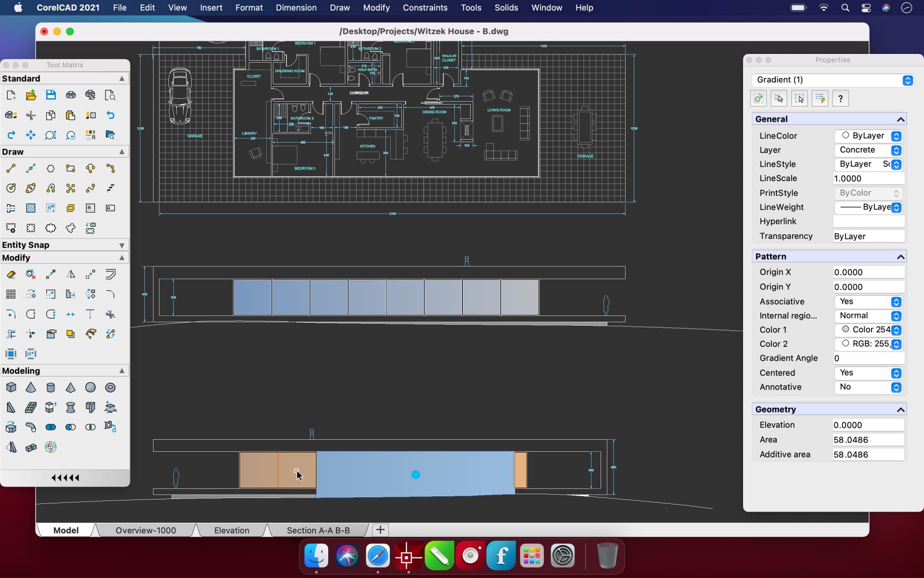Click the Hyperlink input field

click(869, 222)
